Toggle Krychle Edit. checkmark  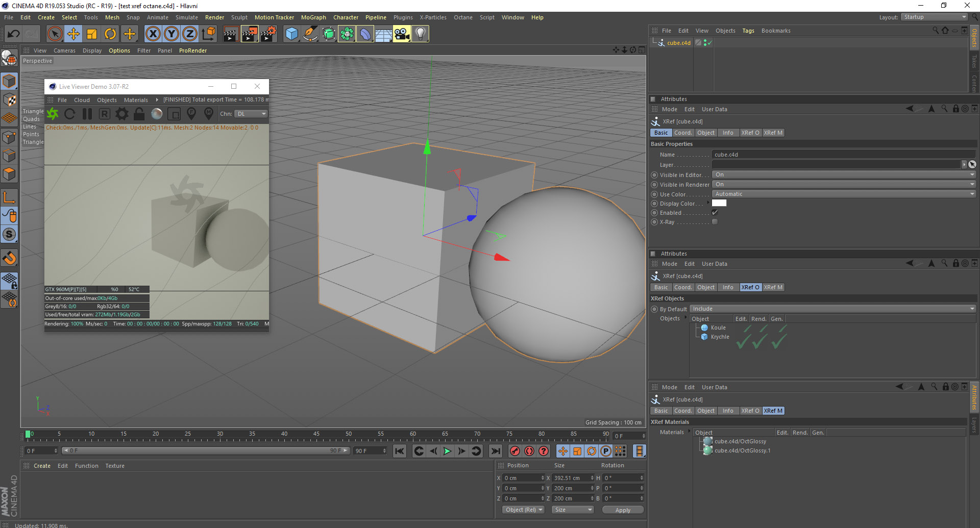pos(743,341)
